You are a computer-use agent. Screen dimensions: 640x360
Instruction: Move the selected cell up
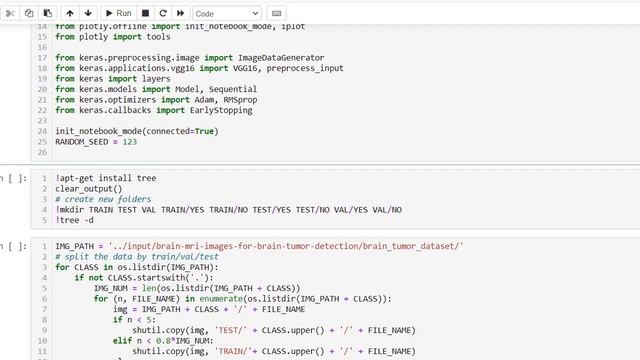point(70,13)
